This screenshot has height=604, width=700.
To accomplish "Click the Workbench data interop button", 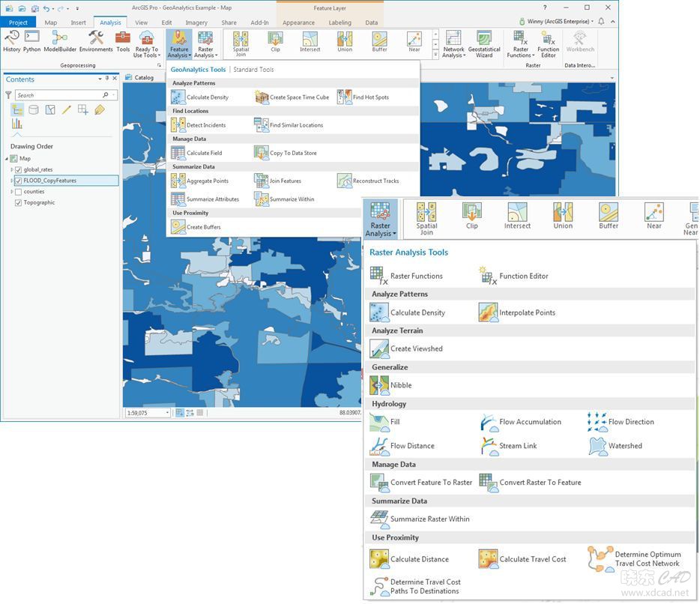I will pos(580,42).
